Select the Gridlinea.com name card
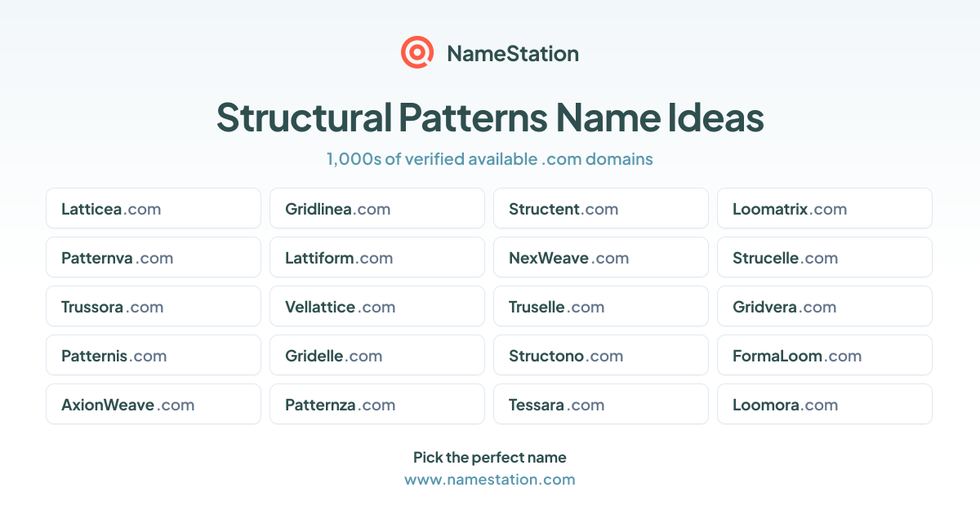The image size is (980, 514). (x=377, y=208)
